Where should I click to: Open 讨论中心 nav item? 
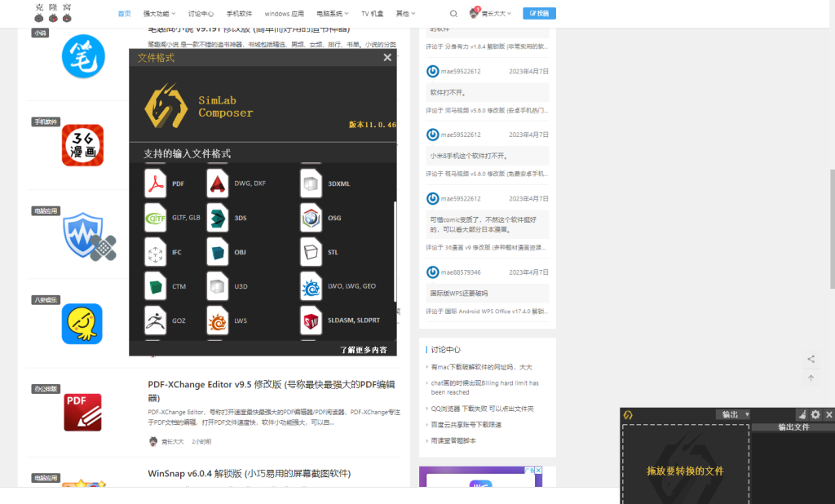tap(201, 13)
